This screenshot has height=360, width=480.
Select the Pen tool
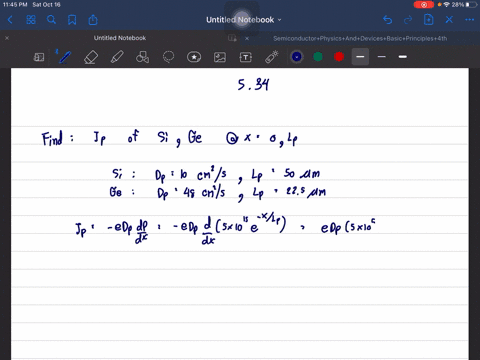pos(64,57)
